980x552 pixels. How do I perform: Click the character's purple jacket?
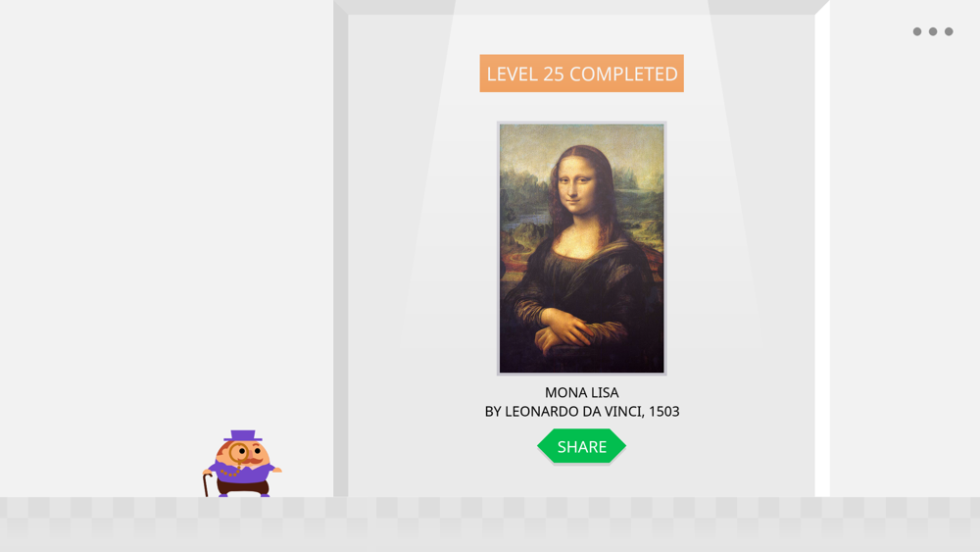click(x=242, y=472)
